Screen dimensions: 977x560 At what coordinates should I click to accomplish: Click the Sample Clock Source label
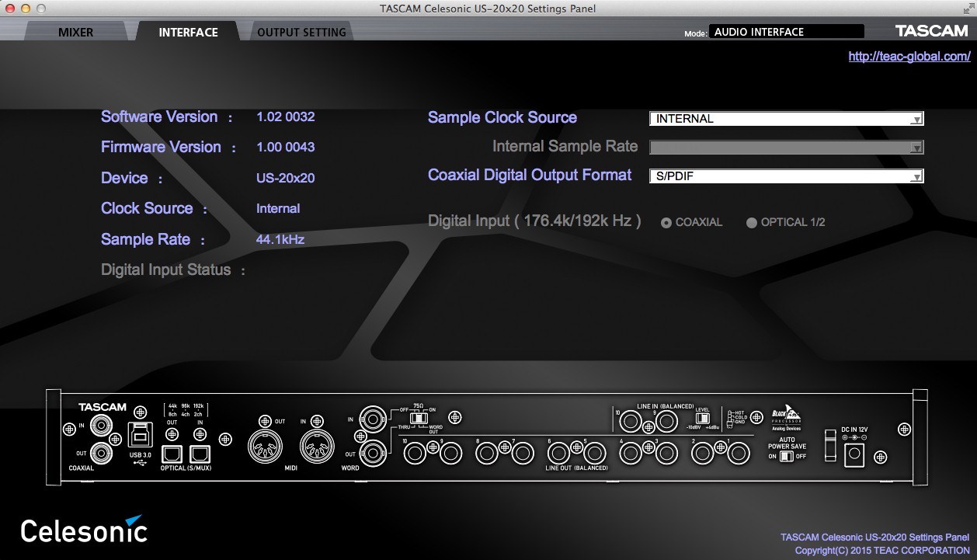[x=502, y=118]
